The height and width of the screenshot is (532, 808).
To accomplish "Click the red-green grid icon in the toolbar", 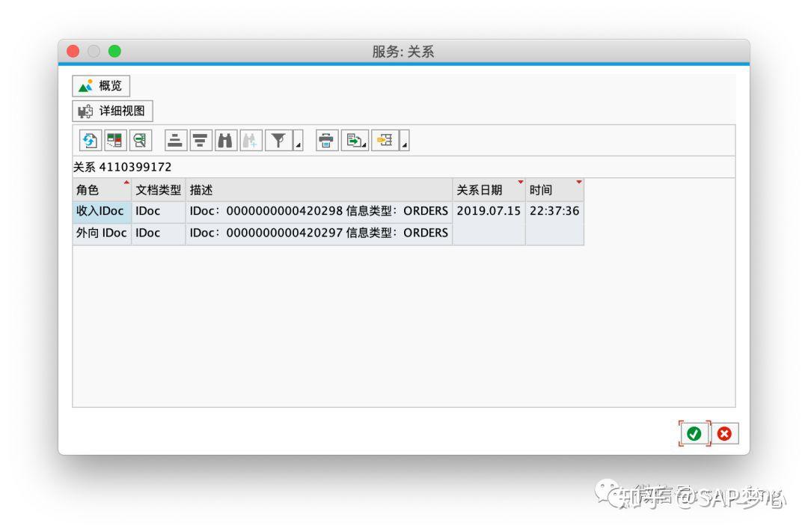I will click(x=114, y=140).
